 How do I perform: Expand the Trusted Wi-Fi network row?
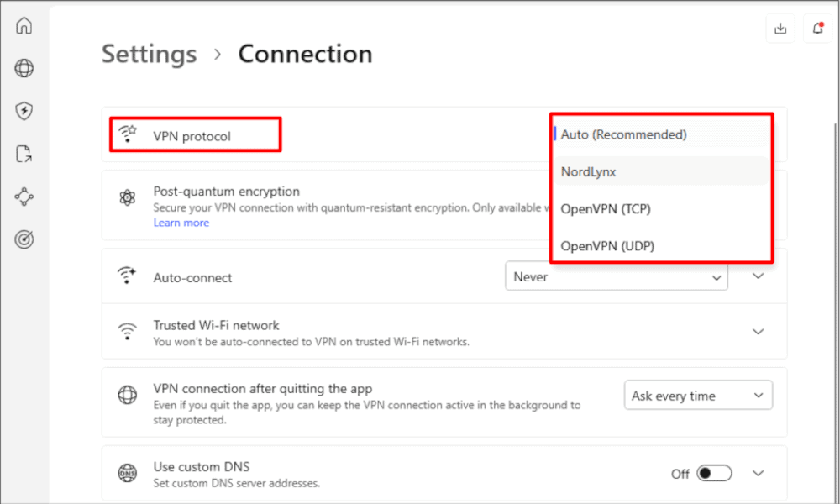click(x=758, y=332)
